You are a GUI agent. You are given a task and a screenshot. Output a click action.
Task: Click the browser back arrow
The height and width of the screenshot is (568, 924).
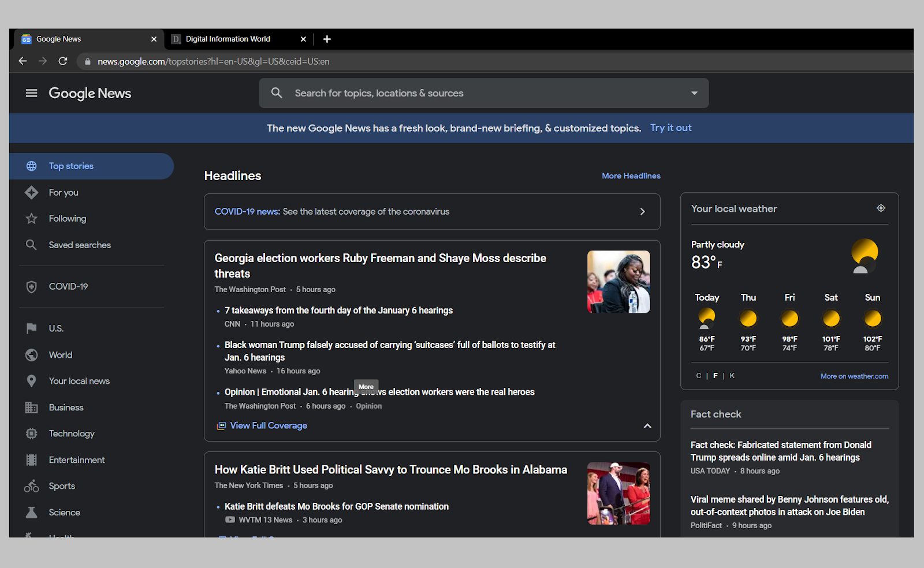[23, 61]
